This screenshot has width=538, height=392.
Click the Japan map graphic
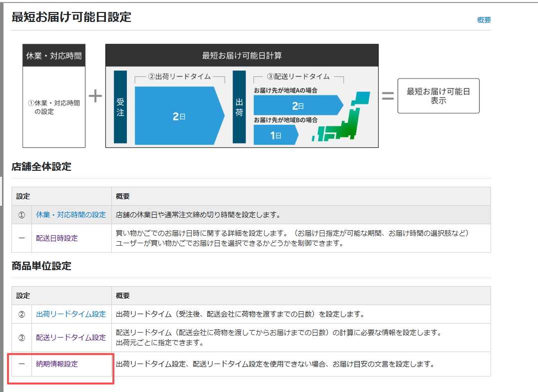point(341,117)
